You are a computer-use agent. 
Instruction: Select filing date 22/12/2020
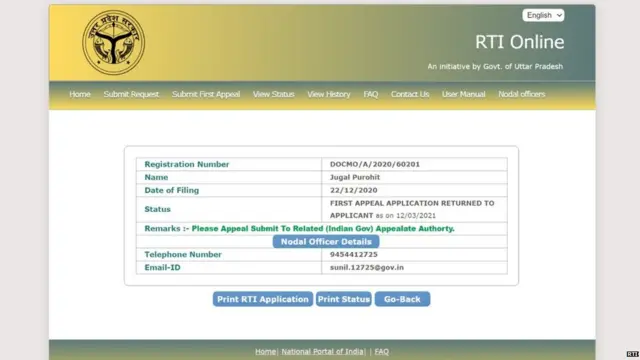353,190
